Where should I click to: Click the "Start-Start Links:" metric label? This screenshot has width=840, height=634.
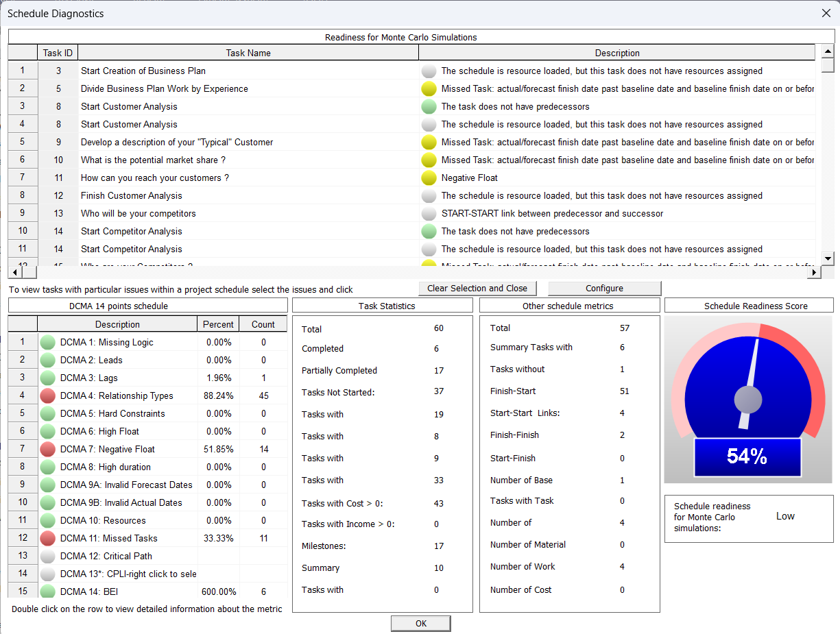pyautogui.click(x=525, y=413)
